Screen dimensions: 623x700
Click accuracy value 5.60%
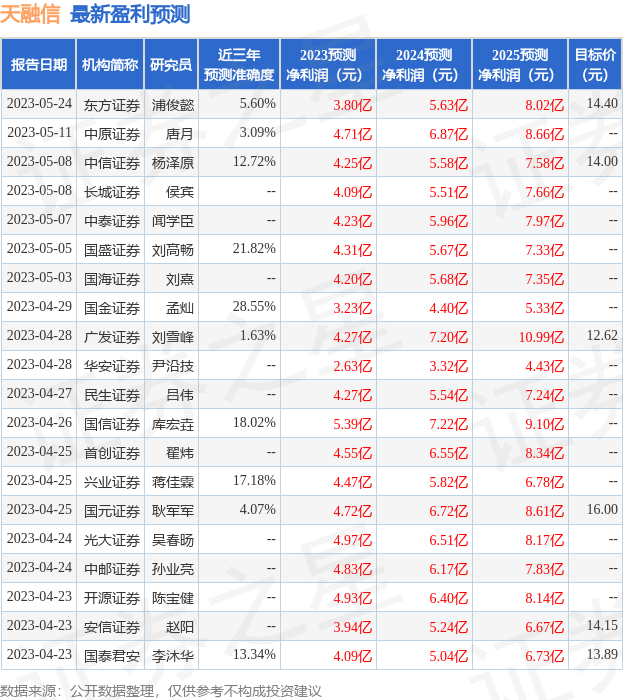pyautogui.click(x=258, y=104)
